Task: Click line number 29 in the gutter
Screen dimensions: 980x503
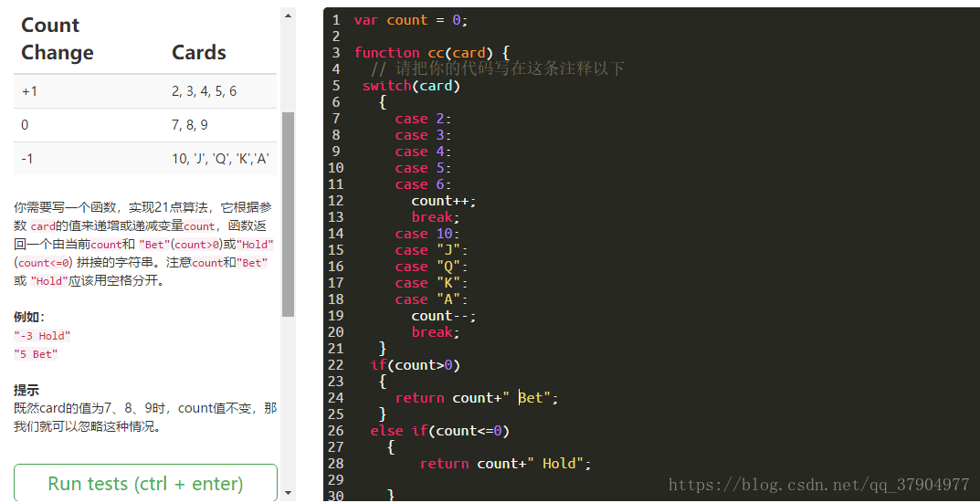Action: tap(335, 480)
